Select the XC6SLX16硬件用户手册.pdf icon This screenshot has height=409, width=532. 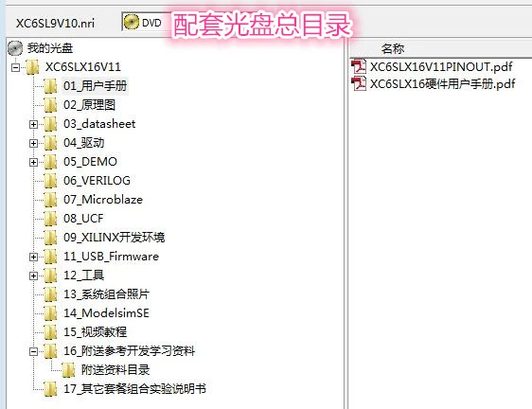tap(359, 83)
